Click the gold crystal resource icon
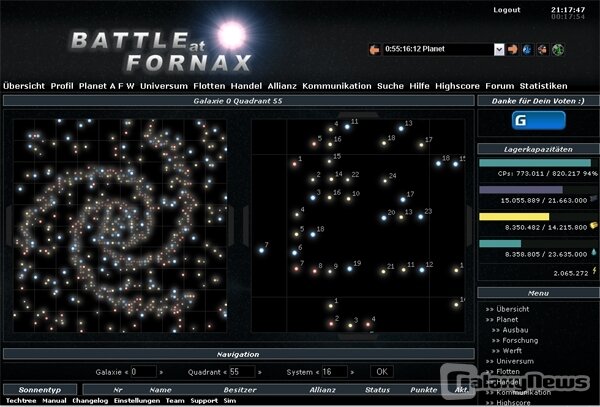Screen dimensions: 600x407 coord(593,226)
